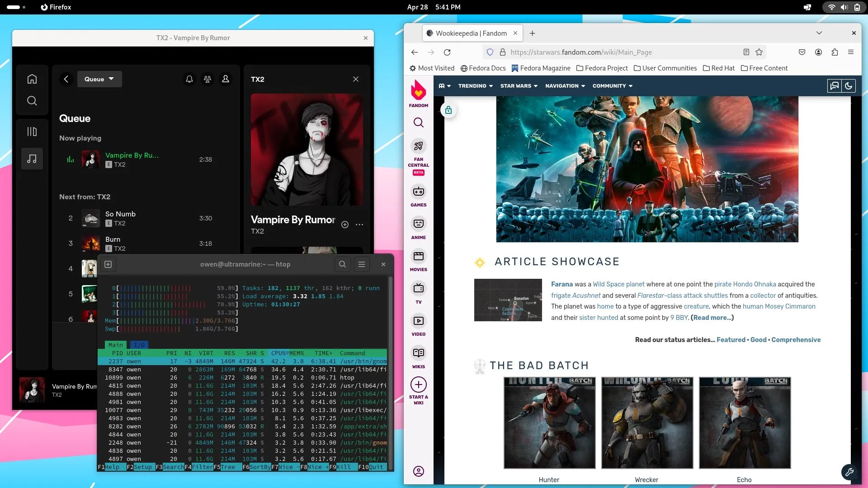The width and height of the screenshot is (868, 488).
Task: Open new tab button in htop terminal
Action: click(108, 264)
